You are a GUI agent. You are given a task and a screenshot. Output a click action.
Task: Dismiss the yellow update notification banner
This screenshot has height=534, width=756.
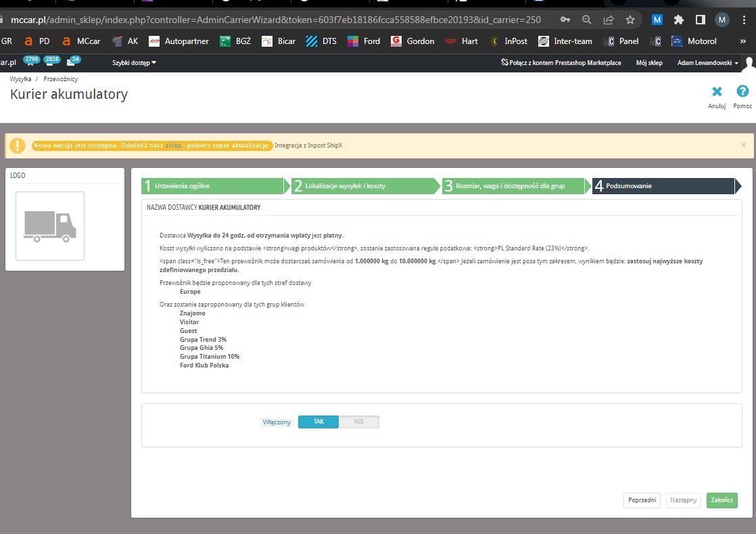tap(743, 145)
